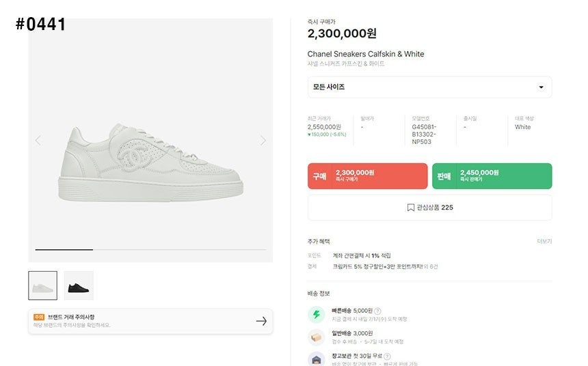This screenshot has width=588, height=366.
Task: Select the white sneaker thumbnail
Action: (x=42, y=285)
